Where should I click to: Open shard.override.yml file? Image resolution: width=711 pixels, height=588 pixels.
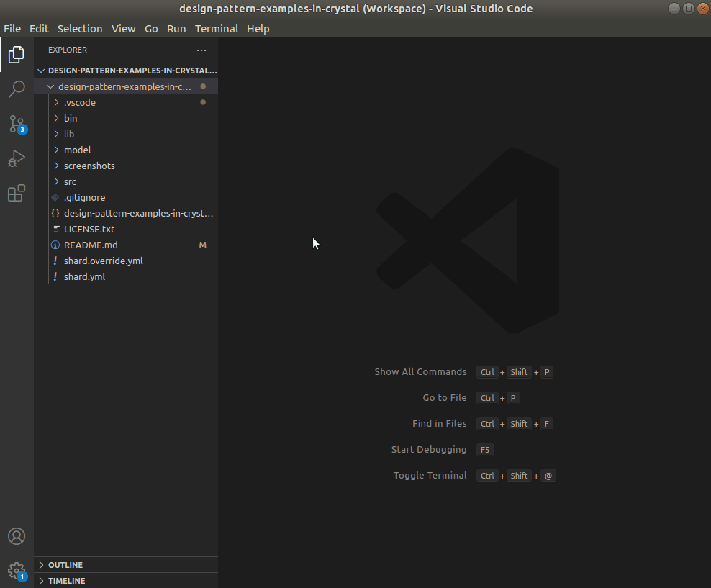click(x=126, y=261)
